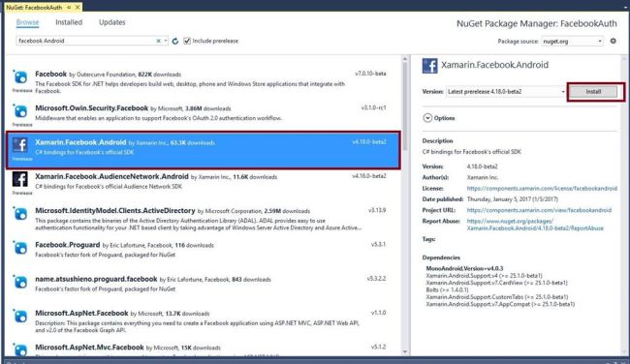This screenshot has width=630, height=364.
Task: Click the Facebook logo in details pane header
Action: [429, 66]
